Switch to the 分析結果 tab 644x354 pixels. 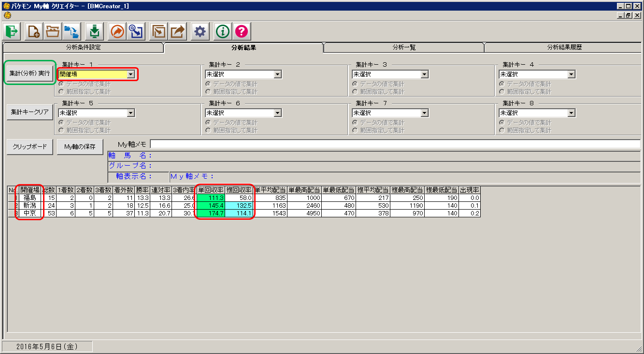(x=243, y=47)
